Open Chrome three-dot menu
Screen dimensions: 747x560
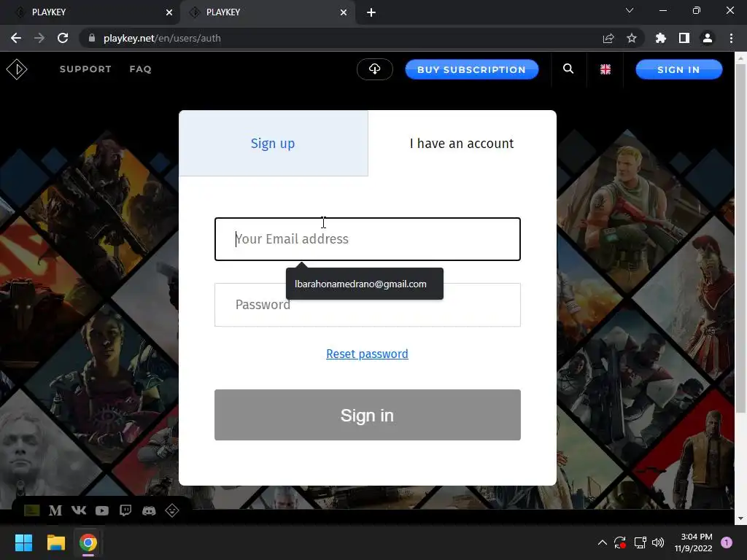[731, 38]
